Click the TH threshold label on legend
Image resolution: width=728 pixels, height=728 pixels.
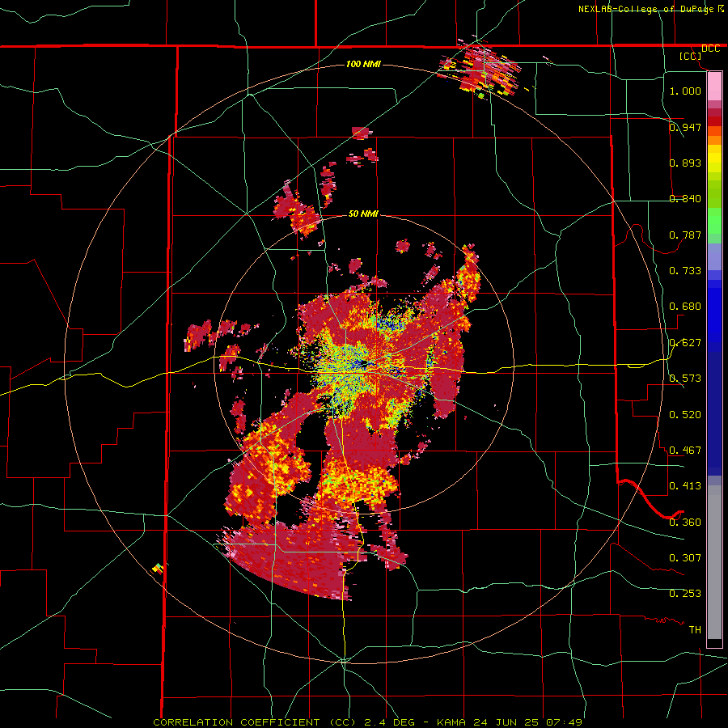coord(695,629)
